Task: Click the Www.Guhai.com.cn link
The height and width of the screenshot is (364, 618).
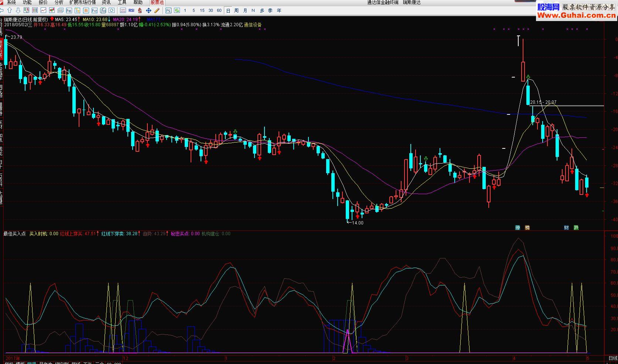Action: click(x=576, y=15)
